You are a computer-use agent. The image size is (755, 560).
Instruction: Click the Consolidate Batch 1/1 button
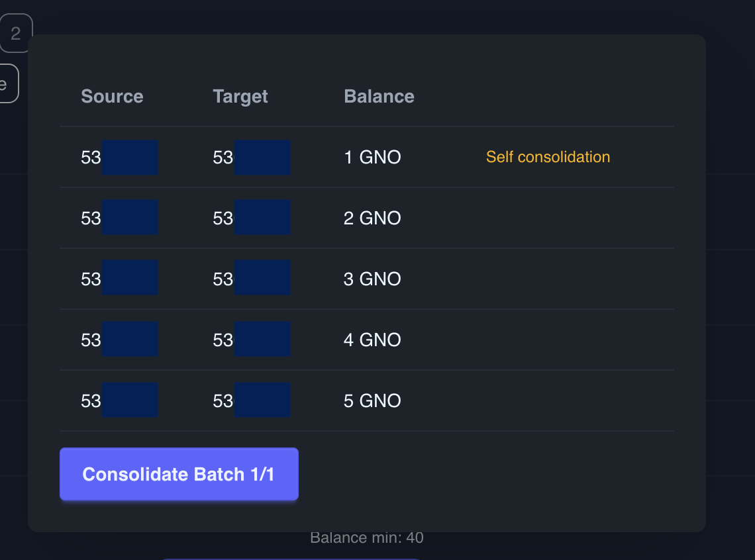coord(179,474)
